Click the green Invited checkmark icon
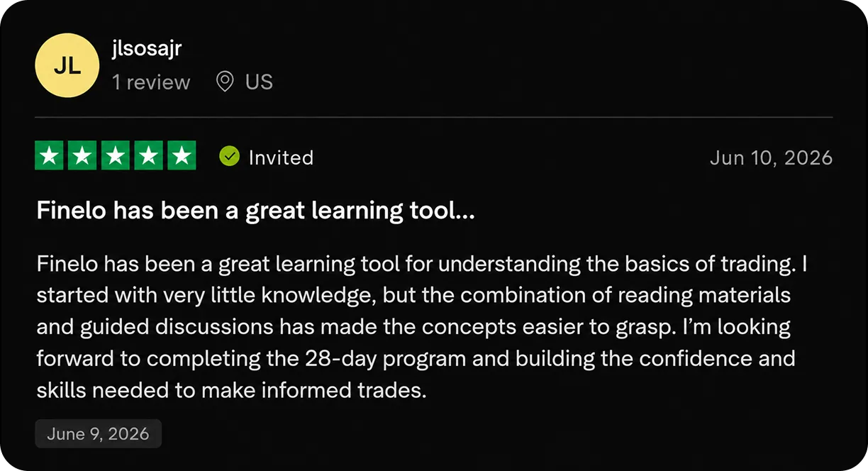The width and height of the screenshot is (868, 471). [x=229, y=156]
